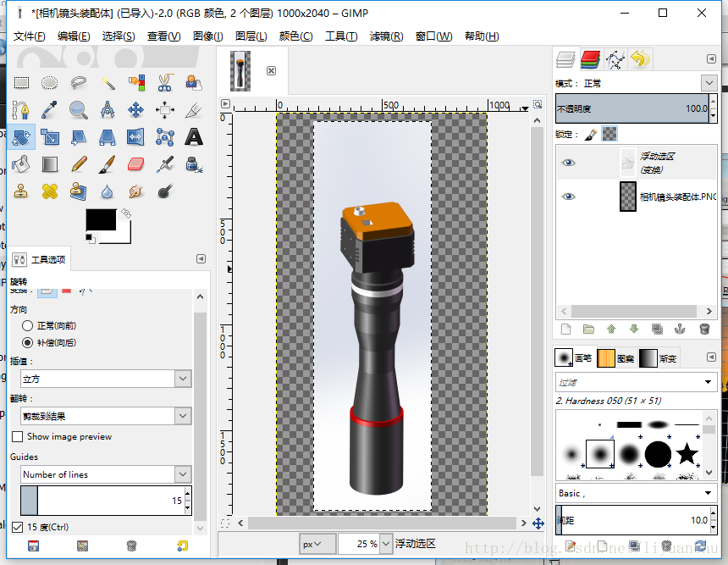Select the Pencil tool
The height and width of the screenshot is (565, 728).
[79, 164]
